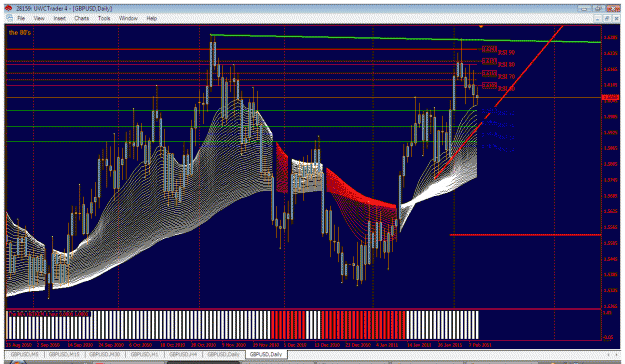Minimize the inner chart window from menu bar

[x=598, y=18]
